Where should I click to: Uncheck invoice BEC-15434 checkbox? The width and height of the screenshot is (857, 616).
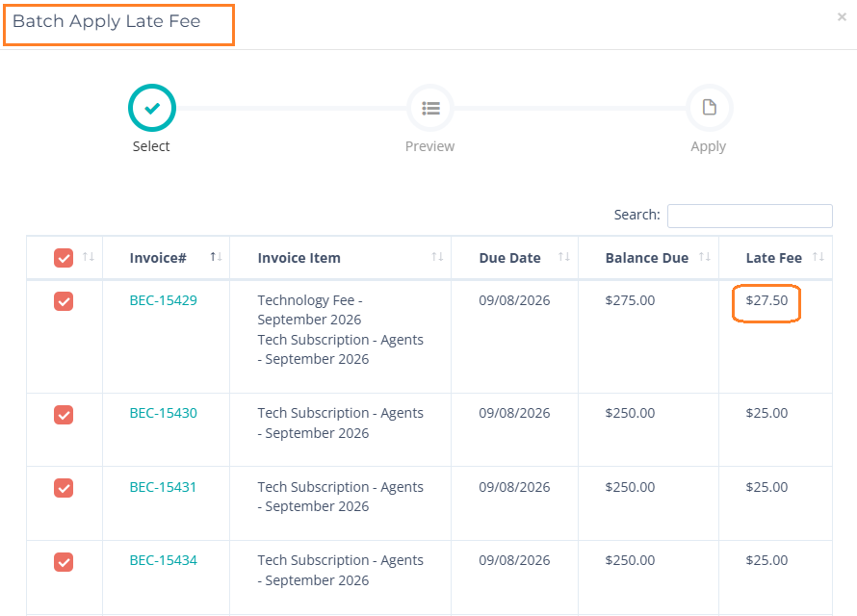[64, 561]
